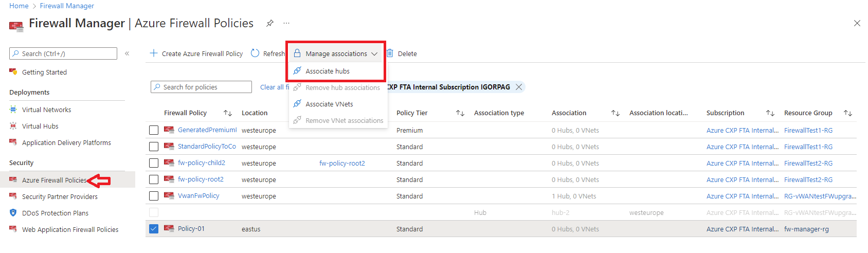Image resolution: width=868 pixels, height=253 pixels.
Task: Collapse the Manage associations dropdown
Action: pos(374,54)
